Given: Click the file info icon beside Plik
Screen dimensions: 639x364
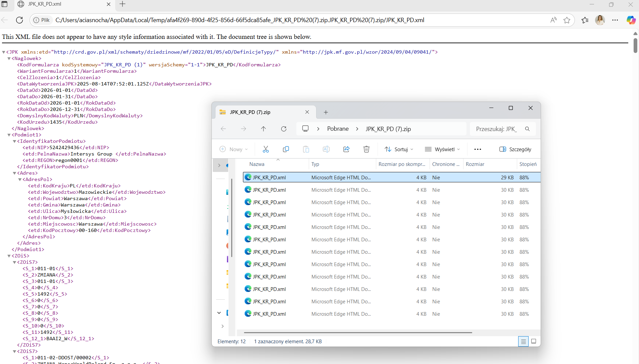Looking at the screenshot, I should pyautogui.click(x=36, y=20).
